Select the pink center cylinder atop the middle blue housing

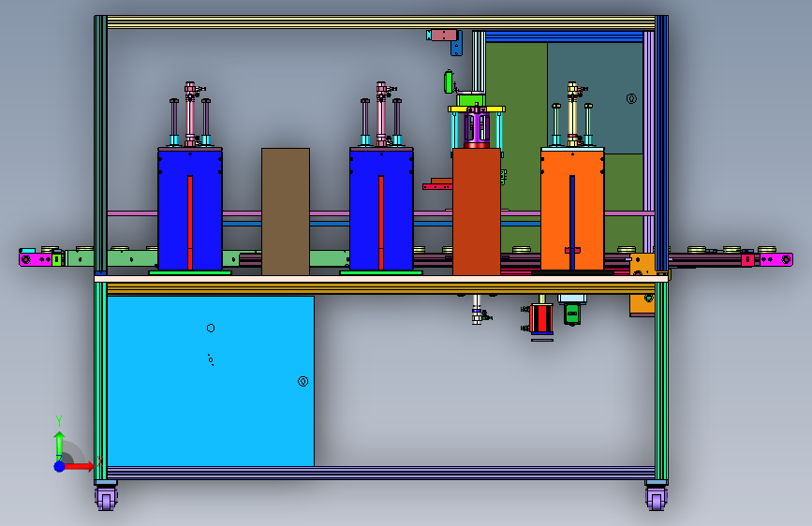[x=381, y=114]
